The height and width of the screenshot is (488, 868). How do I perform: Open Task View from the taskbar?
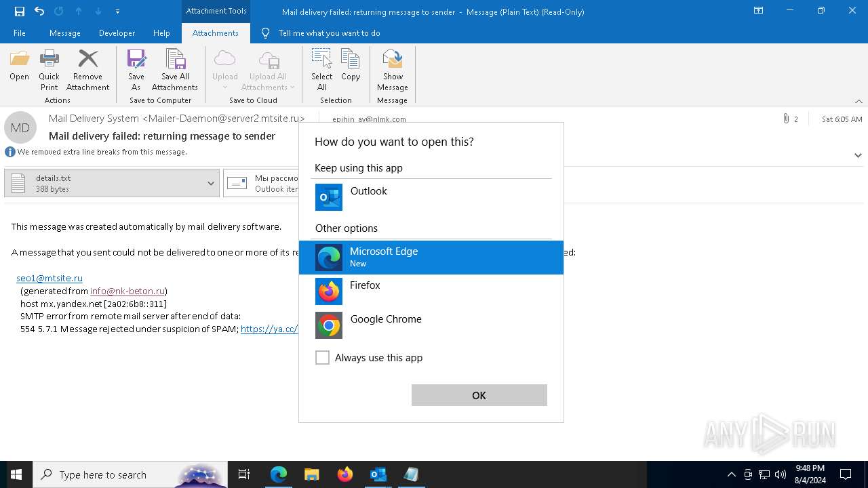[244, 474]
